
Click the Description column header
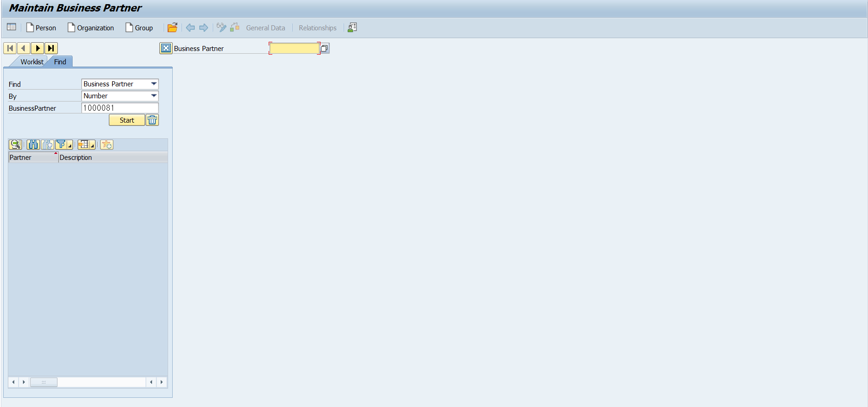click(113, 158)
